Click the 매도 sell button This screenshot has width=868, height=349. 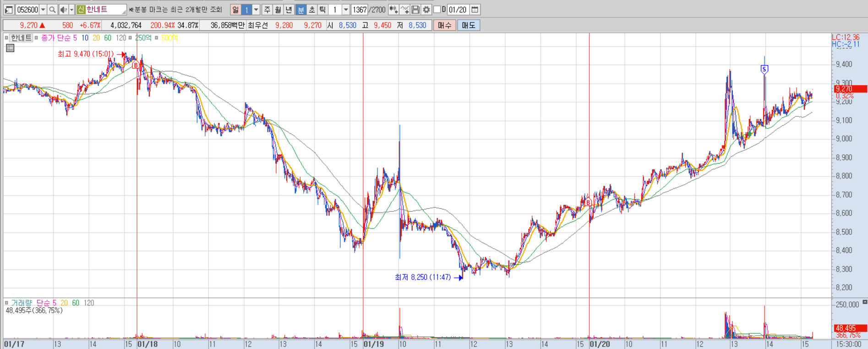click(x=468, y=25)
